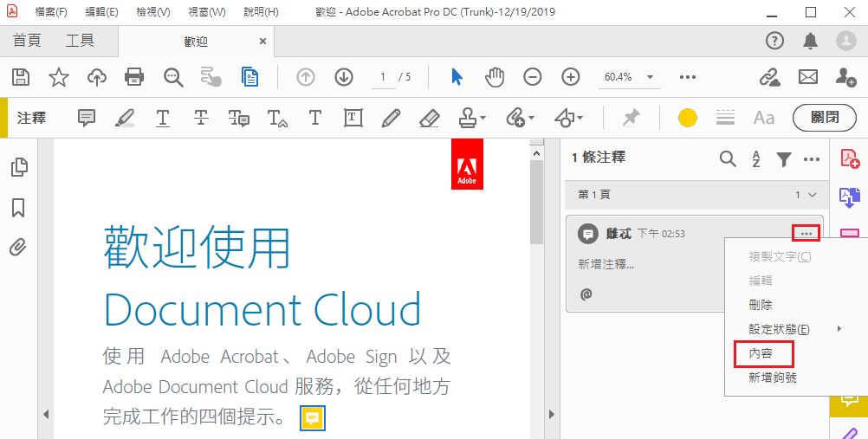Click the @ mention icon in comment
This screenshot has width=868, height=439.
coord(586,294)
